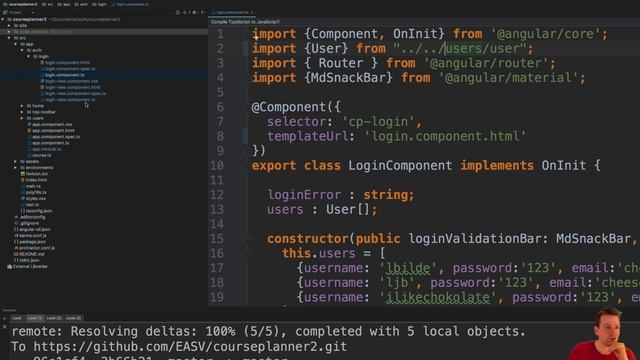640x360 pixels.
Task: Click the README.md file icon
Action: click(16, 254)
